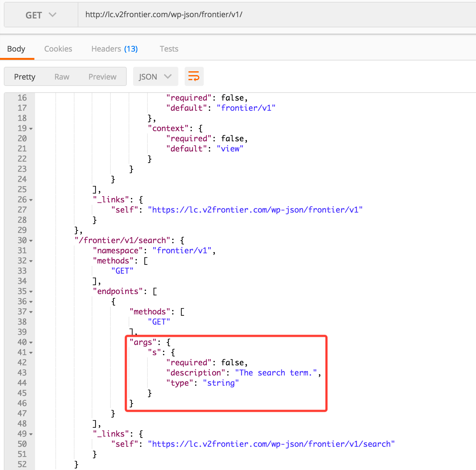Click the "GET" value on line 33

[122, 271]
